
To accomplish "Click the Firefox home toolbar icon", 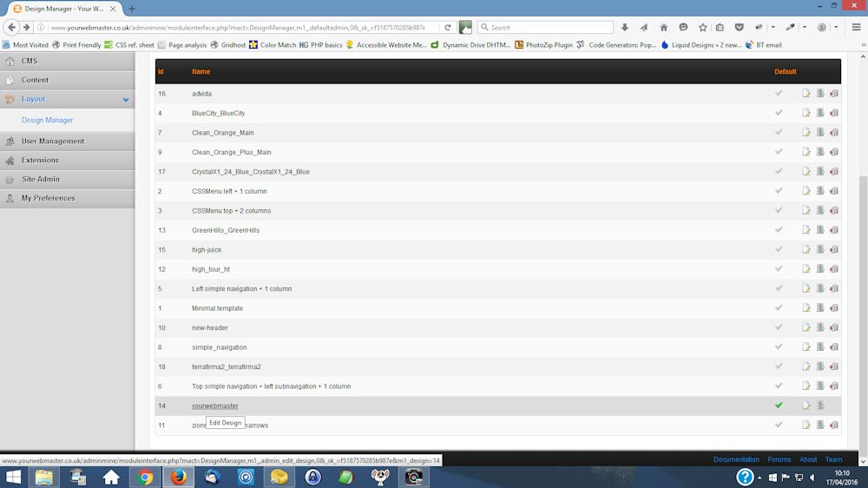I will pyautogui.click(x=664, y=27).
